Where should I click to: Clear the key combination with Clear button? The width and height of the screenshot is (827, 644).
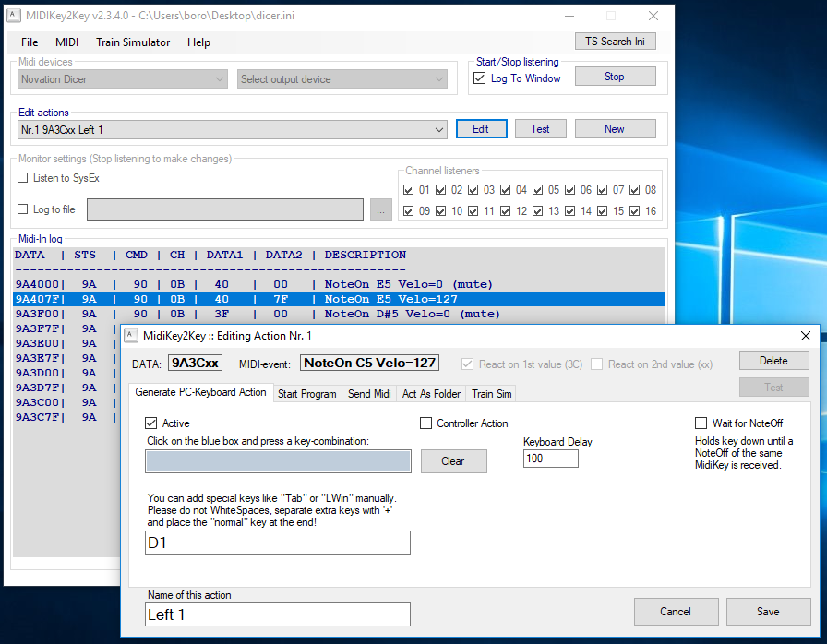(x=453, y=461)
